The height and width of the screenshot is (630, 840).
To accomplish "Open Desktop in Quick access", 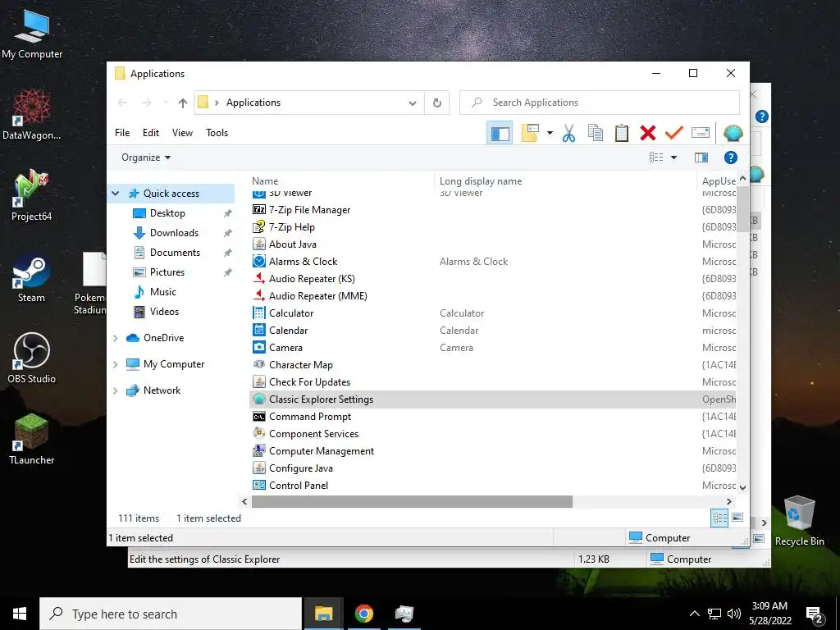I will point(167,213).
